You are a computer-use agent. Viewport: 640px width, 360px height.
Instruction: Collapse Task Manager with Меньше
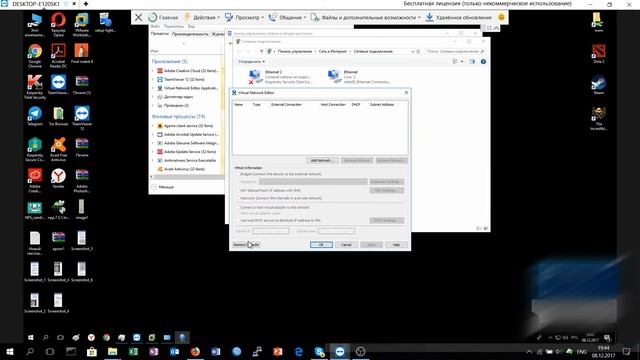[163, 187]
